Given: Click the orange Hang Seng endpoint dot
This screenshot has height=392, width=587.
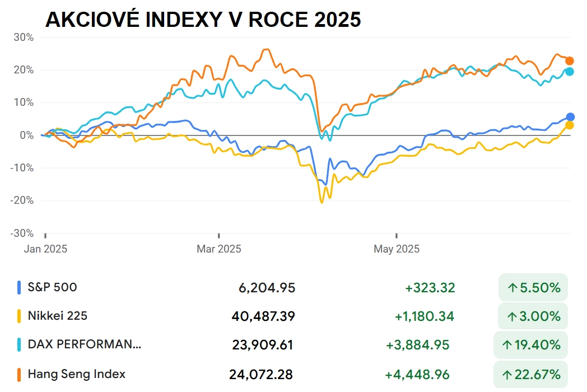Looking at the screenshot, I should (570, 60).
